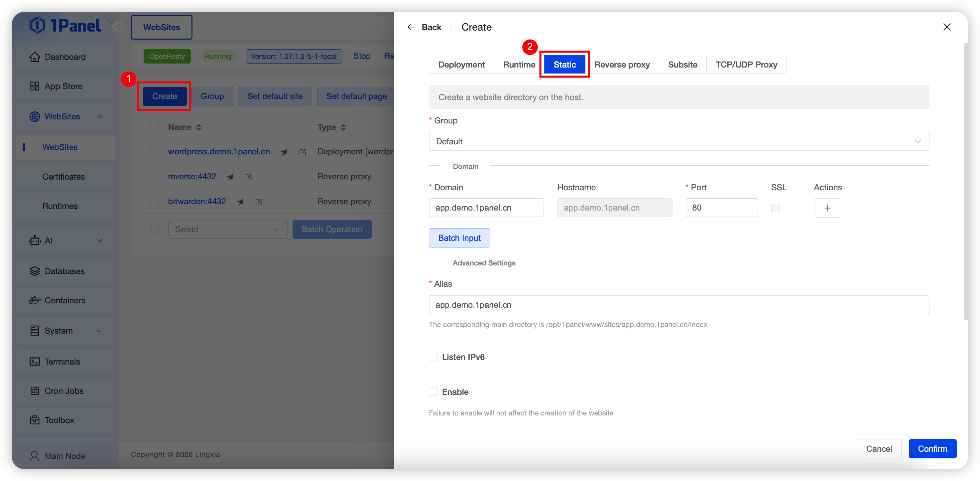Click the App Store grid icon
This screenshot has width=980, height=481.
[35, 86]
